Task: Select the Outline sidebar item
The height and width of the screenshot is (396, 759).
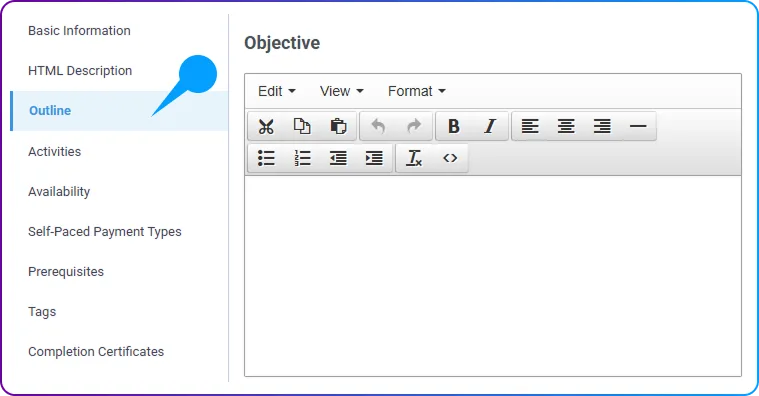Action: click(x=119, y=110)
